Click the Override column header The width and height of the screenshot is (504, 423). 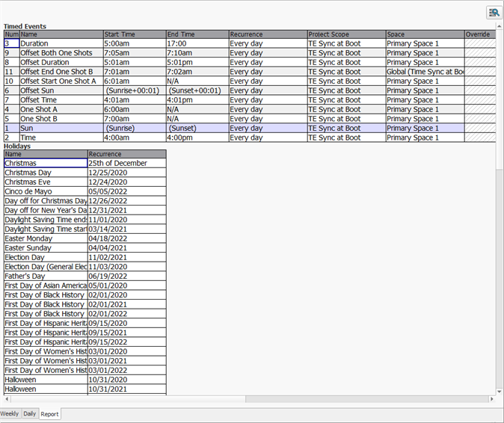tap(479, 34)
